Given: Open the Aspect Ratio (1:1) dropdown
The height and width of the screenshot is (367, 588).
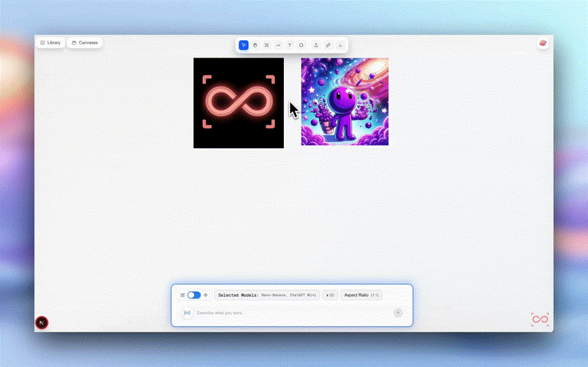Looking at the screenshot, I should click(361, 295).
